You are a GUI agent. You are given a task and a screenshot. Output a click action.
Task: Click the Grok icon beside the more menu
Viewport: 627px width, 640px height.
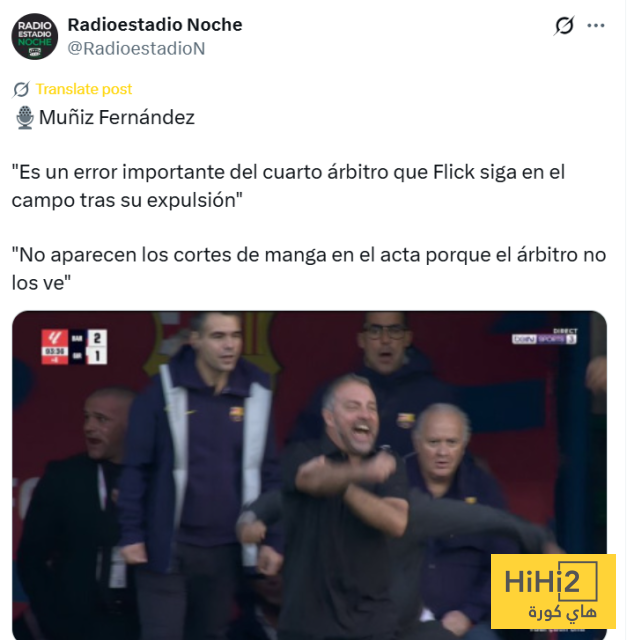pyautogui.click(x=564, y=26)
